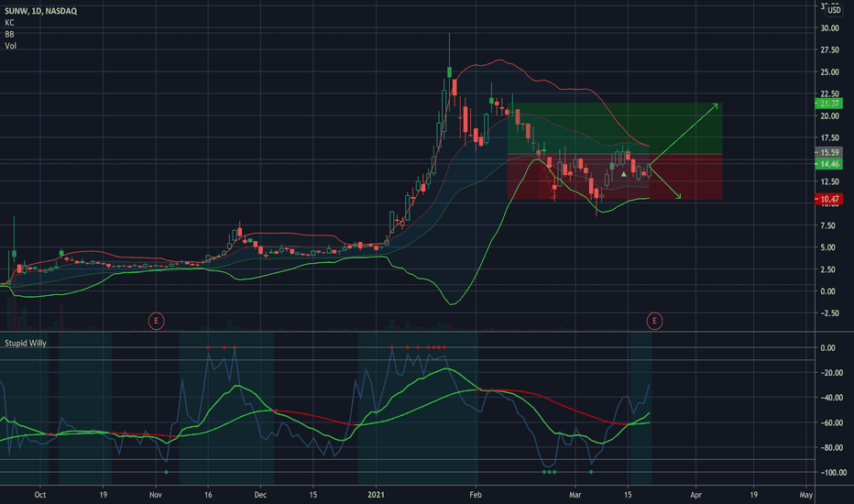854x504 pixels.
Task: Click the 27.50 price axis value
Action: click(829, 50)
